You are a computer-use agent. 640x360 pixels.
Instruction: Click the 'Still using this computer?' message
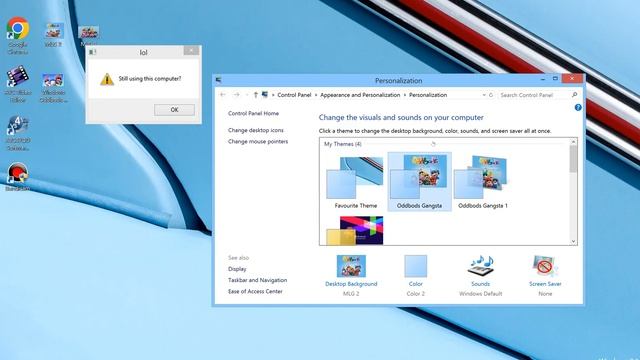coord(149,78)
